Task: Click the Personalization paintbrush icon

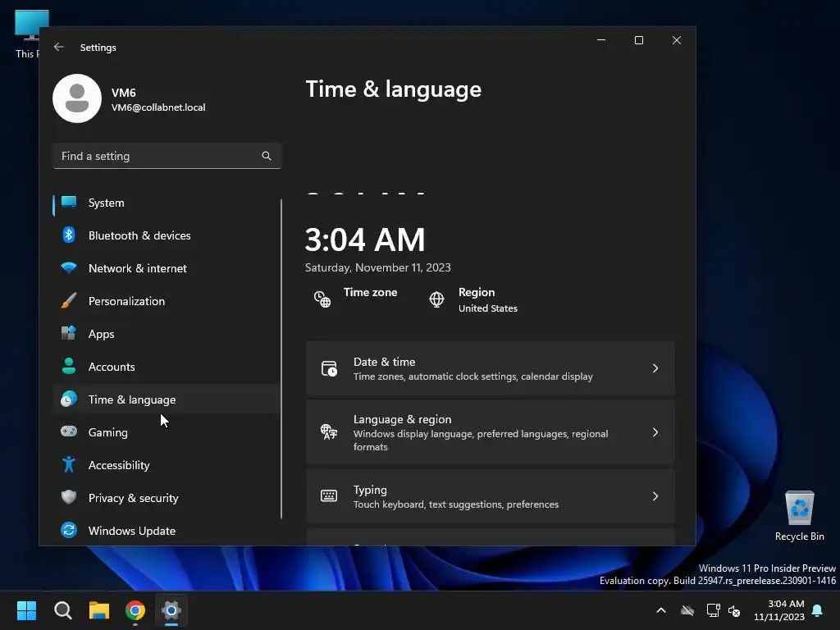Action: [x=69, y=300]
